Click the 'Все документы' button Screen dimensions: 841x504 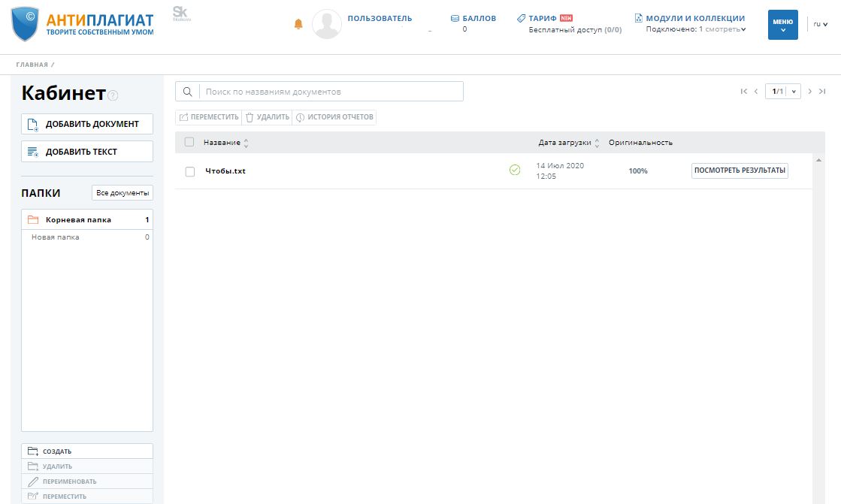(123, 193)
